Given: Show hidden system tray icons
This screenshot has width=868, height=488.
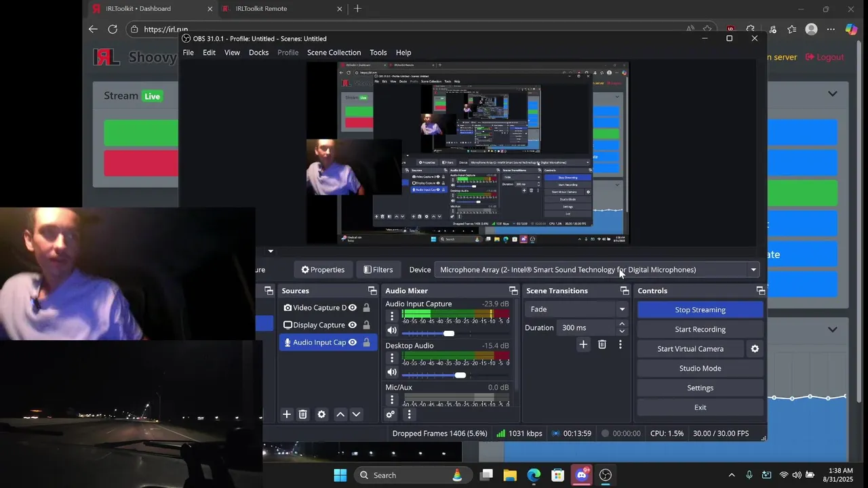Looking at the screenshot, I should 731,475.
